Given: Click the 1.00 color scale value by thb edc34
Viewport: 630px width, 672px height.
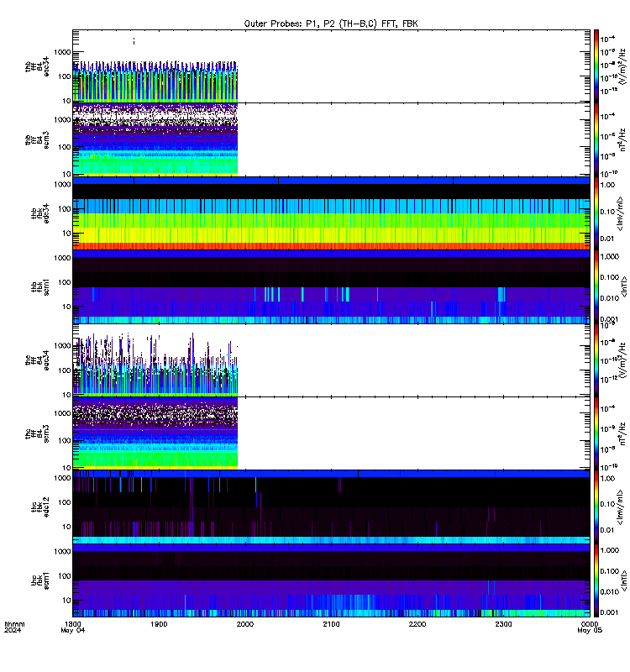Looking at the screenshot, I should pyautogui.click(x=607, y=185).
